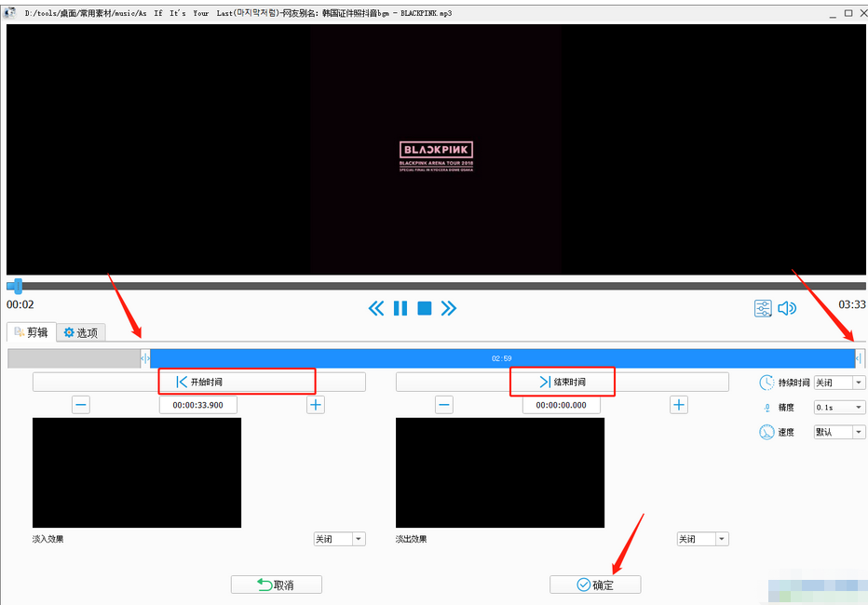Expand the 淡入效果 fade-in dropdown
Screen dimensions: 868x605
[339, 539]
